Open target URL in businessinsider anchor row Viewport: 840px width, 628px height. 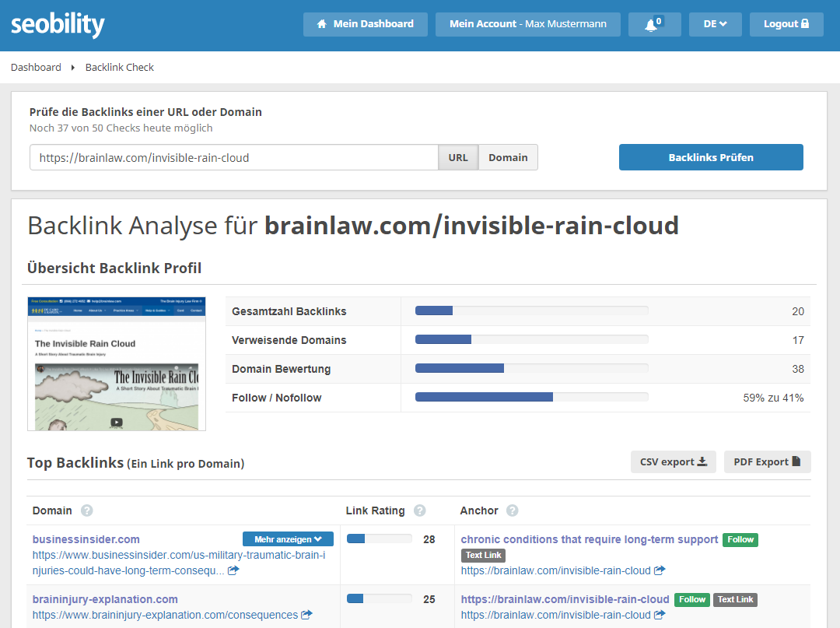click(x=555, y=570)
